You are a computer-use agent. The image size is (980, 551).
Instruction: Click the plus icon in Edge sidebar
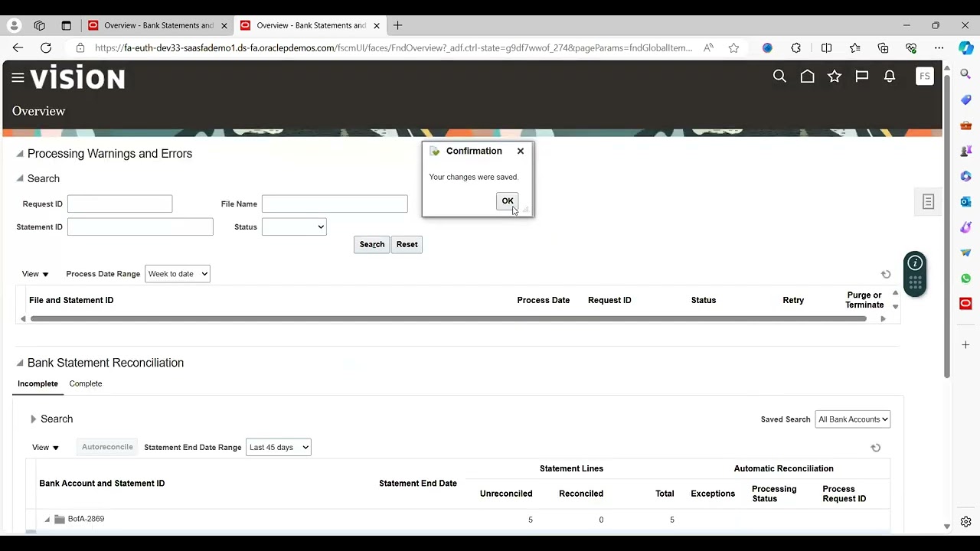coord(965,345)
